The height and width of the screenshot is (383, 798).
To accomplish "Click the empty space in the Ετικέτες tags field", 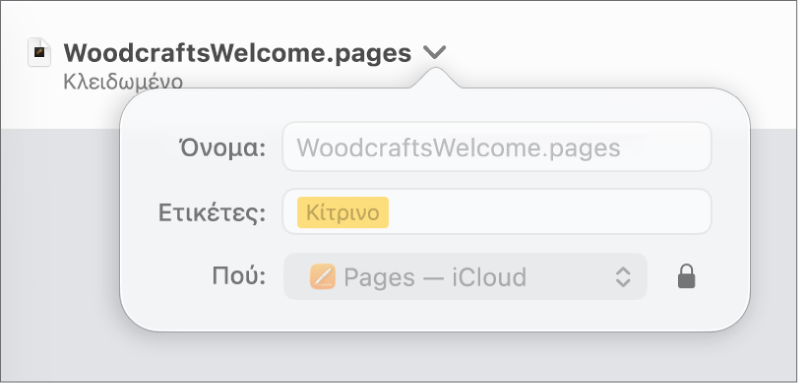I will coord(550,212).
